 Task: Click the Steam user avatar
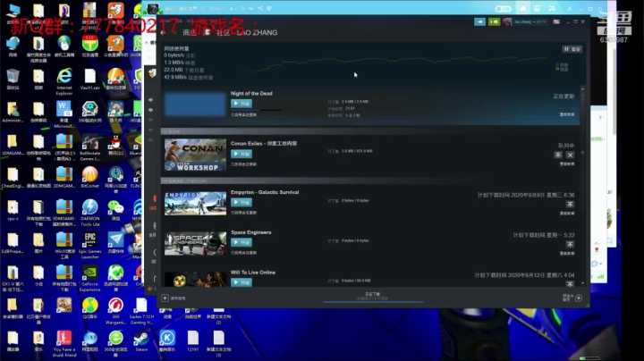tap(507, 21)
